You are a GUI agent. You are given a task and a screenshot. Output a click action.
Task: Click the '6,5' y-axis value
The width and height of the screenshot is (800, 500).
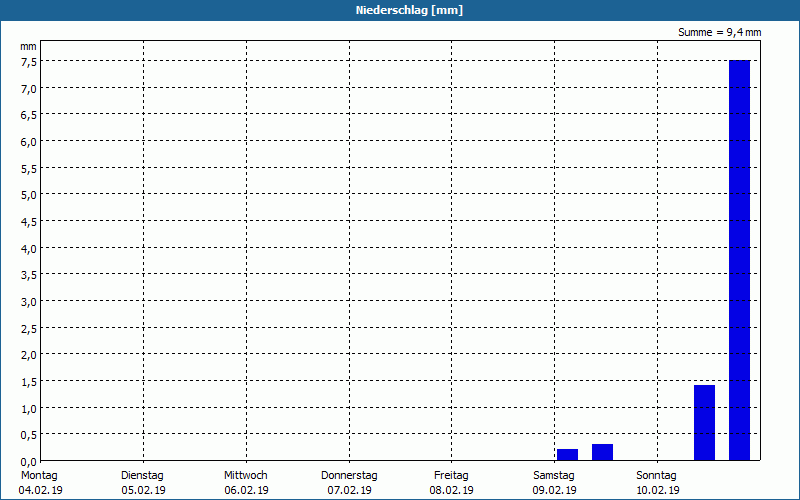29,115
